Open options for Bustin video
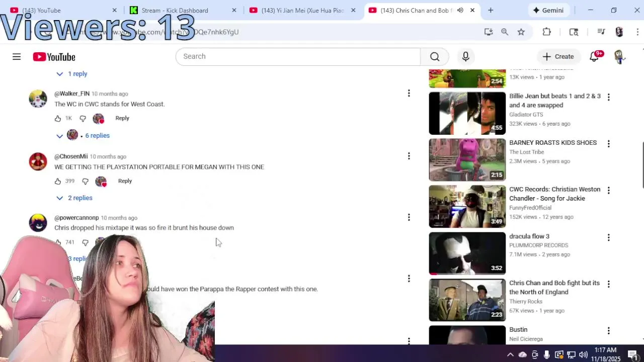 (x=608, y=331)
